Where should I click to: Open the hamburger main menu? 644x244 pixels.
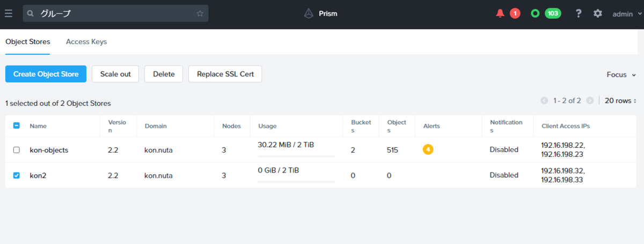tap(9, 13)
